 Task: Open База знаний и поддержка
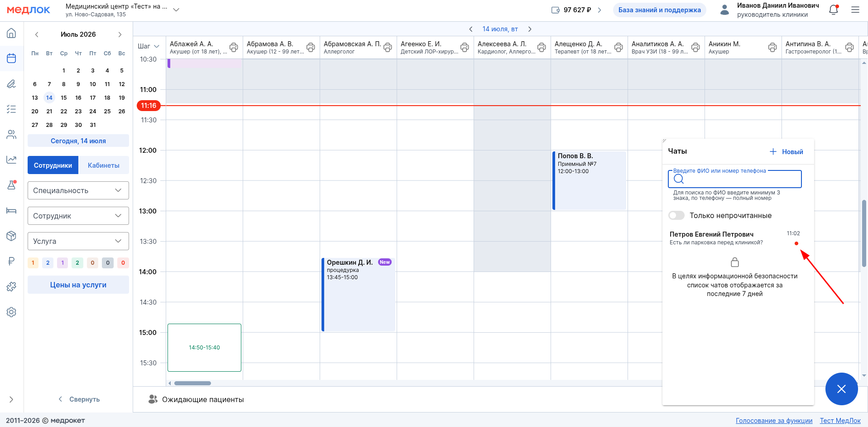[659, 10]
